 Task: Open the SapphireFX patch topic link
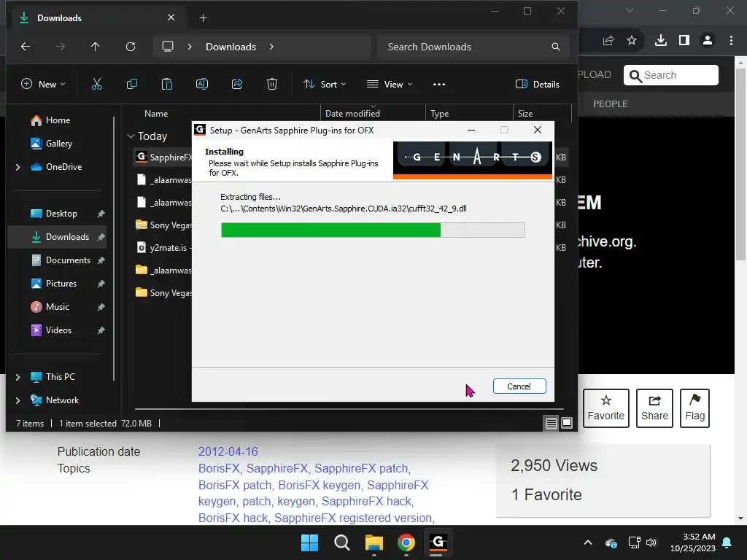pos(361,469)
